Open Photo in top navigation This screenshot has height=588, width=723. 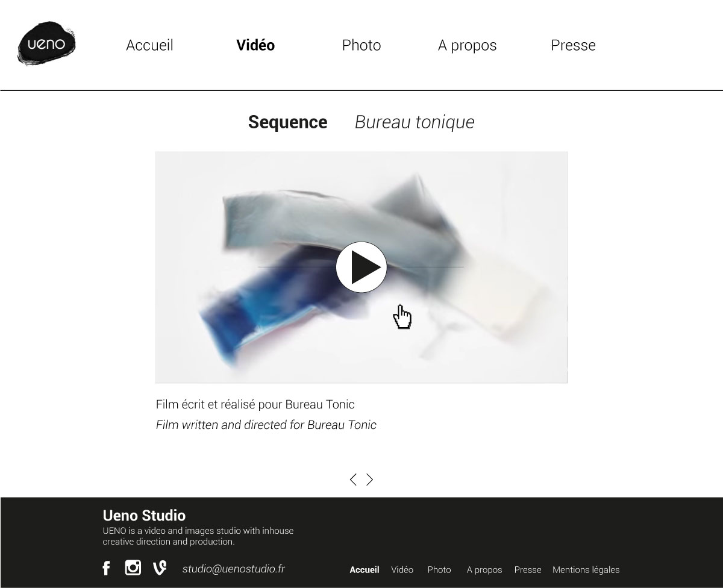point(361,45)
